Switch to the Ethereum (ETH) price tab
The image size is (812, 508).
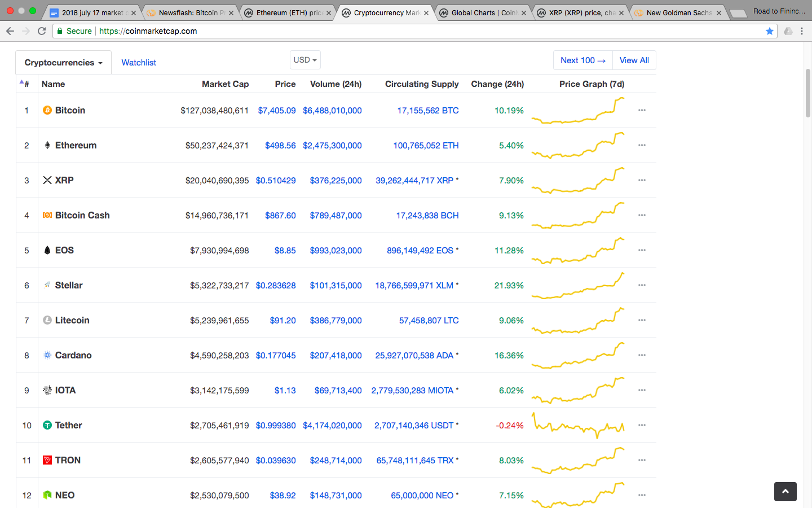(x=288, y=12)
